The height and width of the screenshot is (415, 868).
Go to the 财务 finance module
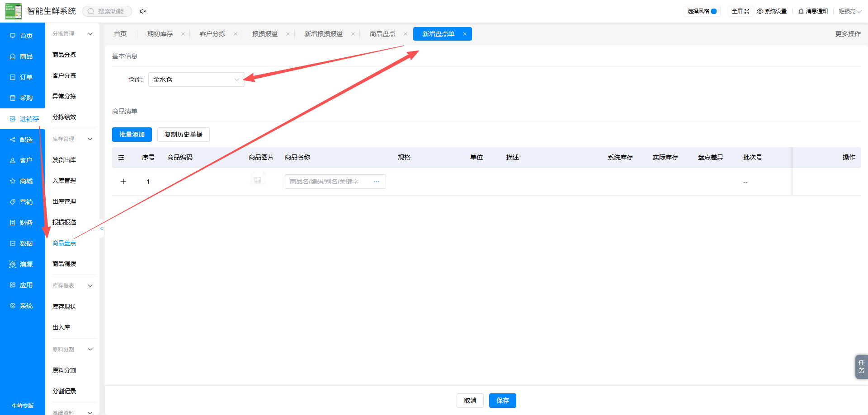[22, 223]
